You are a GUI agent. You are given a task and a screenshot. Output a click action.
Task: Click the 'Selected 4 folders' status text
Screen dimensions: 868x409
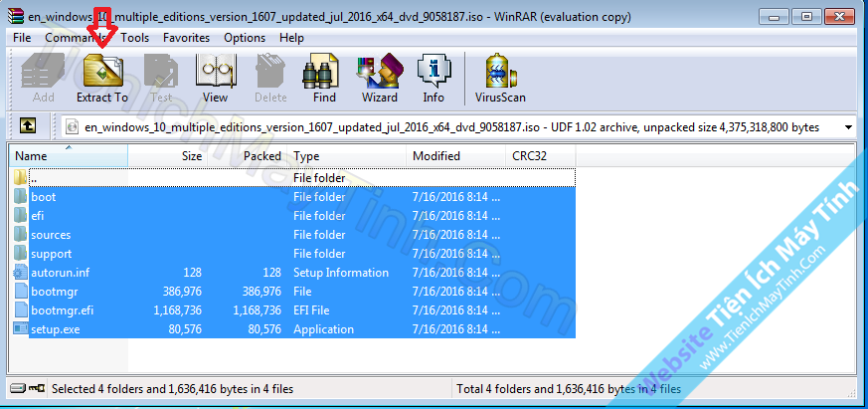coord(172,389)
